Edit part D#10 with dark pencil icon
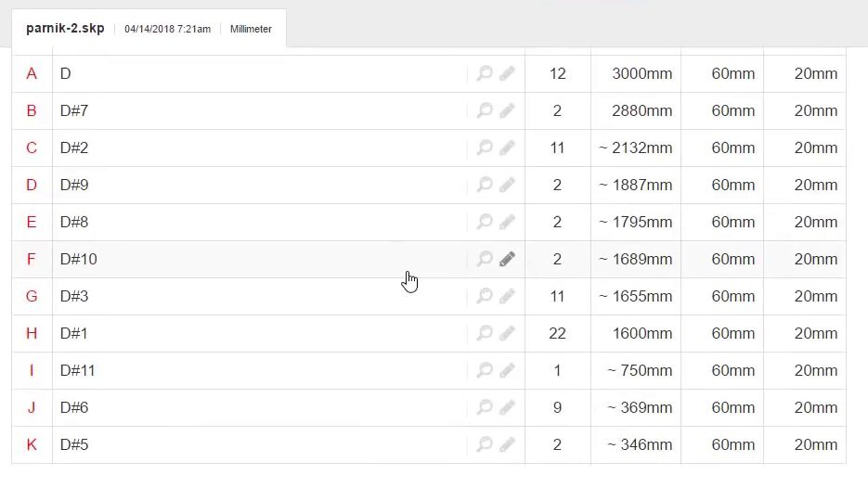868x488 pixels. coord(507,259)
